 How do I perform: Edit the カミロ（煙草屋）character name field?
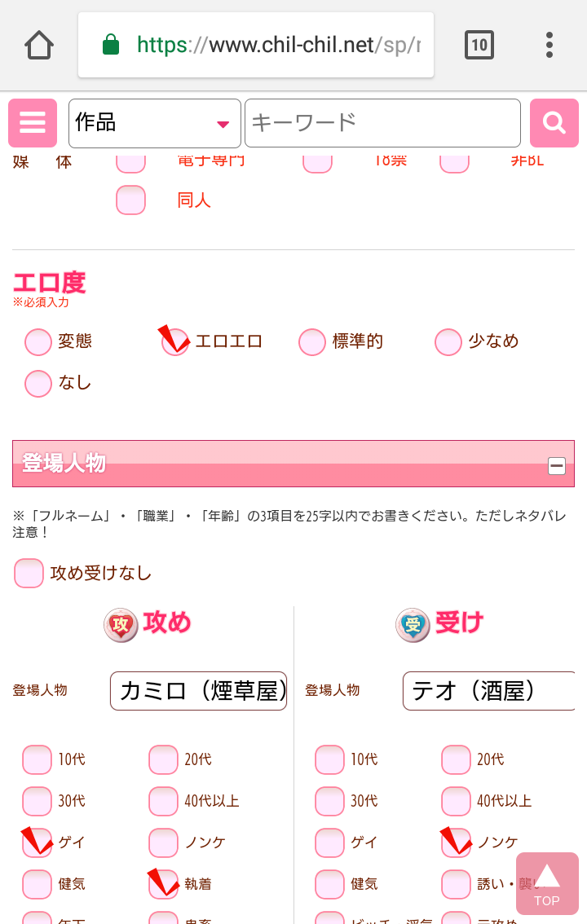[199, 691]
